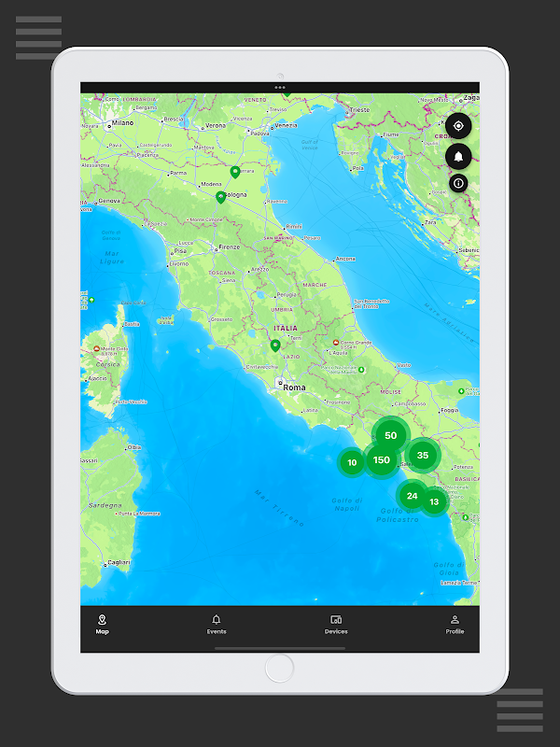560x747 pixels.
Task: Click the Campobasso city label
Action: [x=410, y=403]
